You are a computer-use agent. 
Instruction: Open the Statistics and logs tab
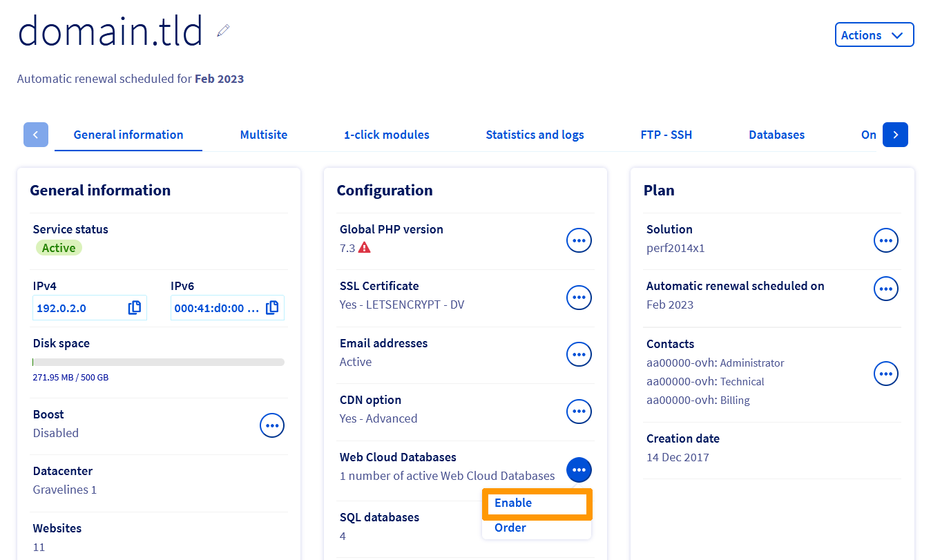(535, 135)
